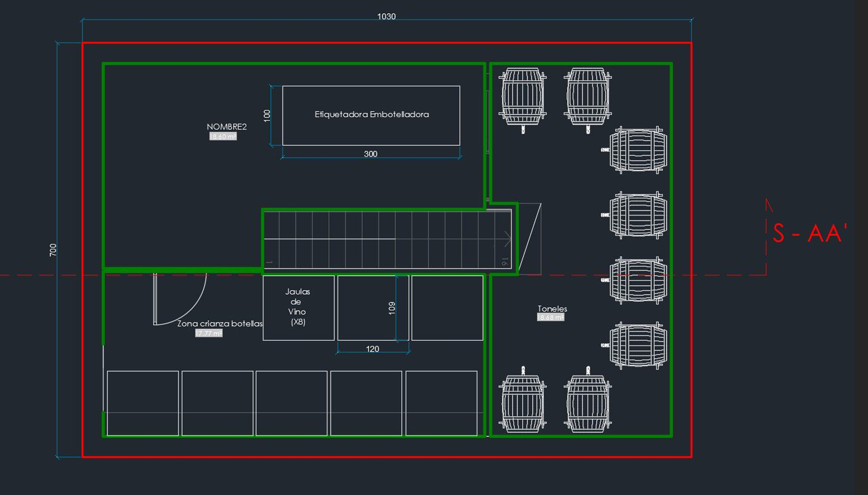868x495 pixels.
Task: Click the section arrow above S - AA'
Action: coord(769,206)
